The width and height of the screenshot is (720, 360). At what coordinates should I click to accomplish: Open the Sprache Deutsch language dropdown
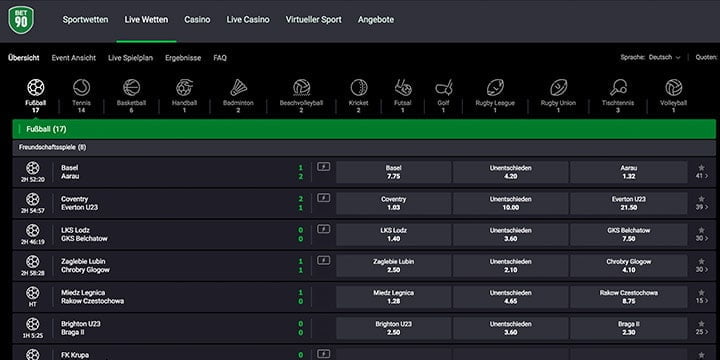point(664,57)
